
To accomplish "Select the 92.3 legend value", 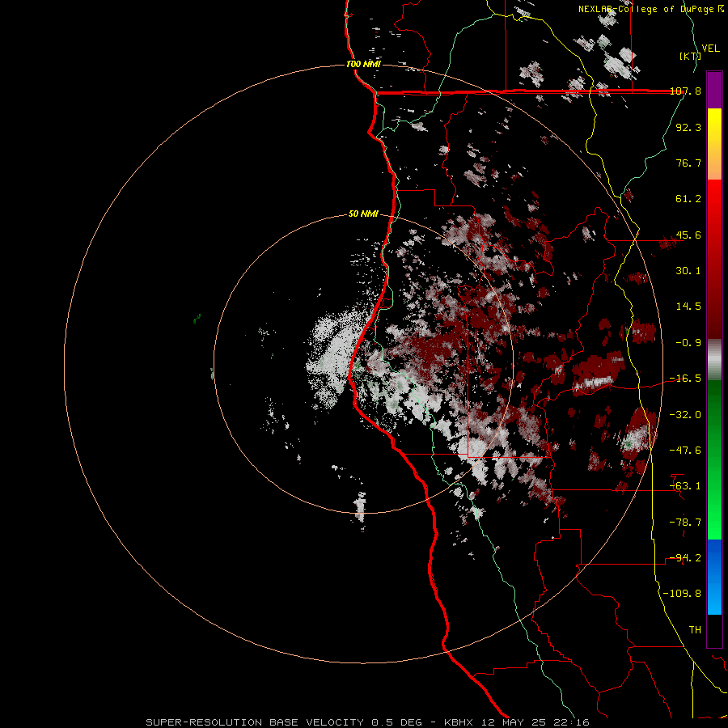I will 688,127.
